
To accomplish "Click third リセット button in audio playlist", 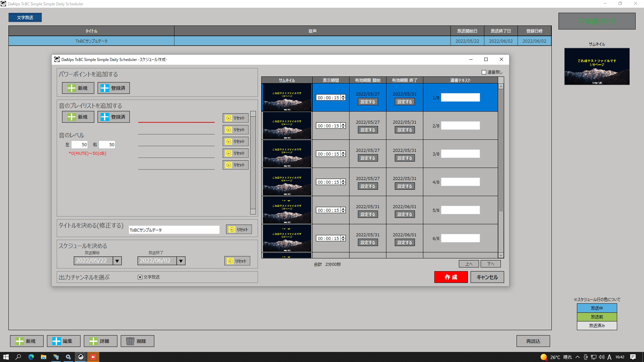I will coord(235,141).
